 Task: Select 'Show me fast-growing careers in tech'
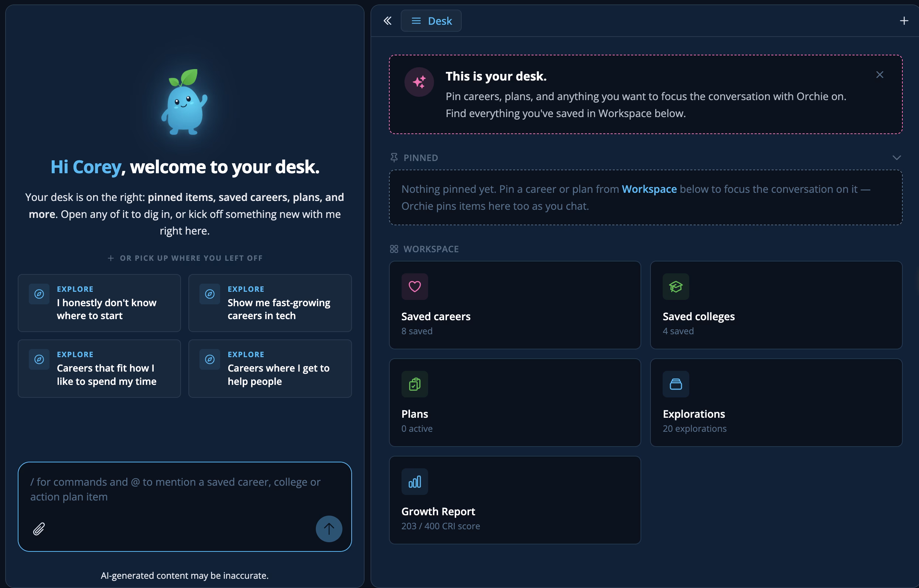(270, 303)
